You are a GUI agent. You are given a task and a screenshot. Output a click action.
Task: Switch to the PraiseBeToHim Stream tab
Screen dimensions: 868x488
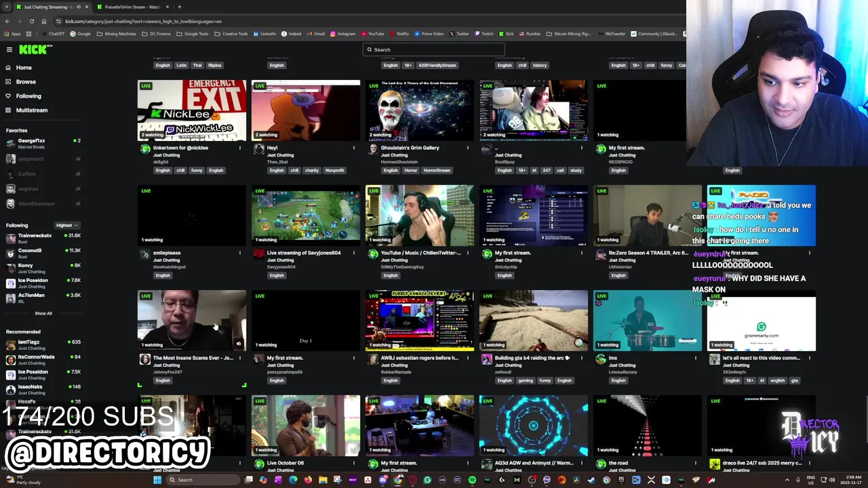[132, 7]
